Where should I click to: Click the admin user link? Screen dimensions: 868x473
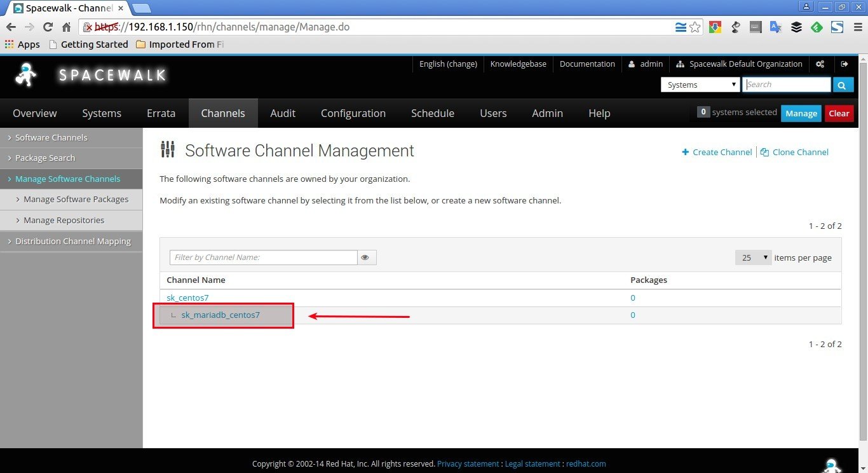[646, 64]
